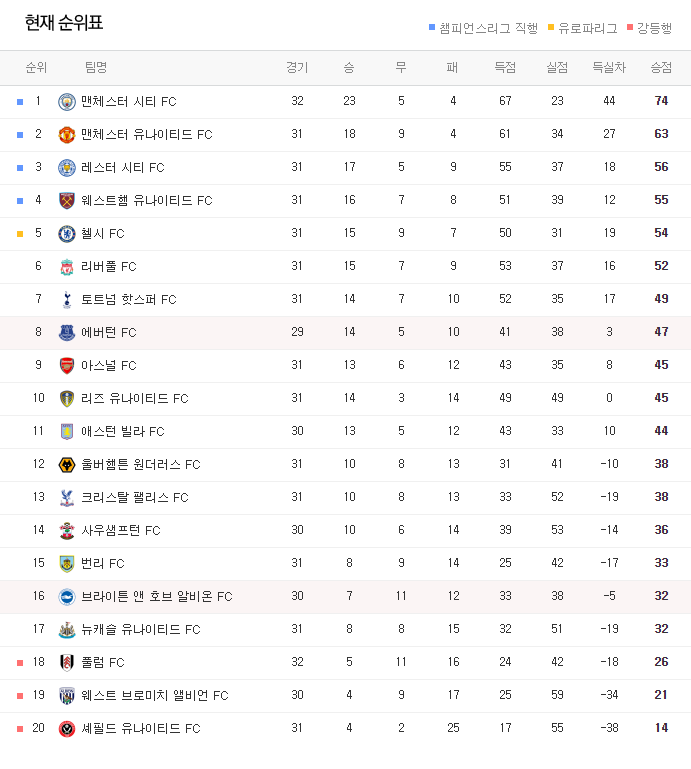The height and width of the screenshot is (769, 691).
Task: Click the red 강등행 legend marker
Action: click(630, 27)
